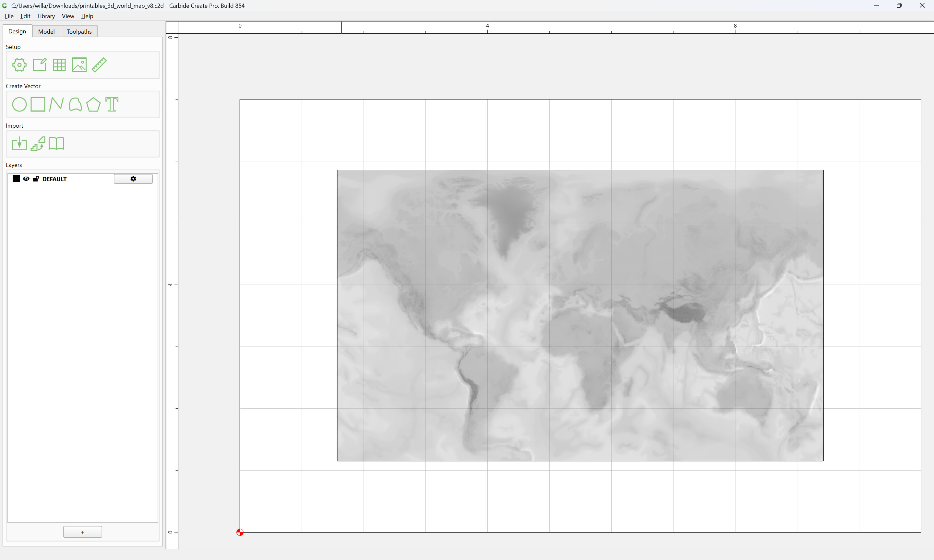This screenshot has height=560, width=934.
Task: Select the Curve vector tool
Action: (x=75, y=105)
